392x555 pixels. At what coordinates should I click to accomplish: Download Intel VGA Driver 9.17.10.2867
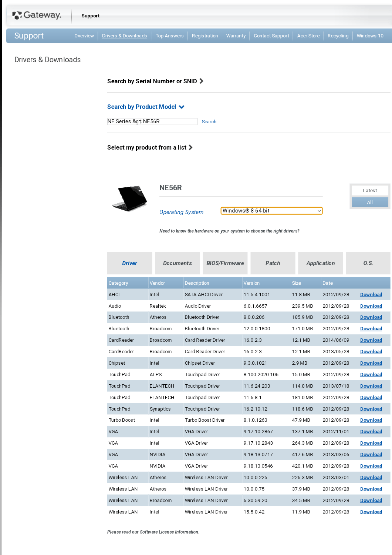(371, 432)
